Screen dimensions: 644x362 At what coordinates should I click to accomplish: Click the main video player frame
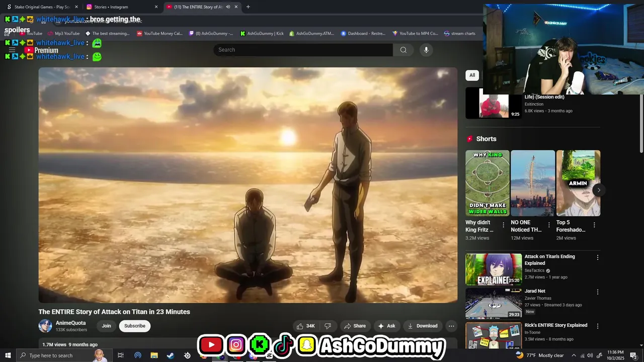click(x=248, y=185)
